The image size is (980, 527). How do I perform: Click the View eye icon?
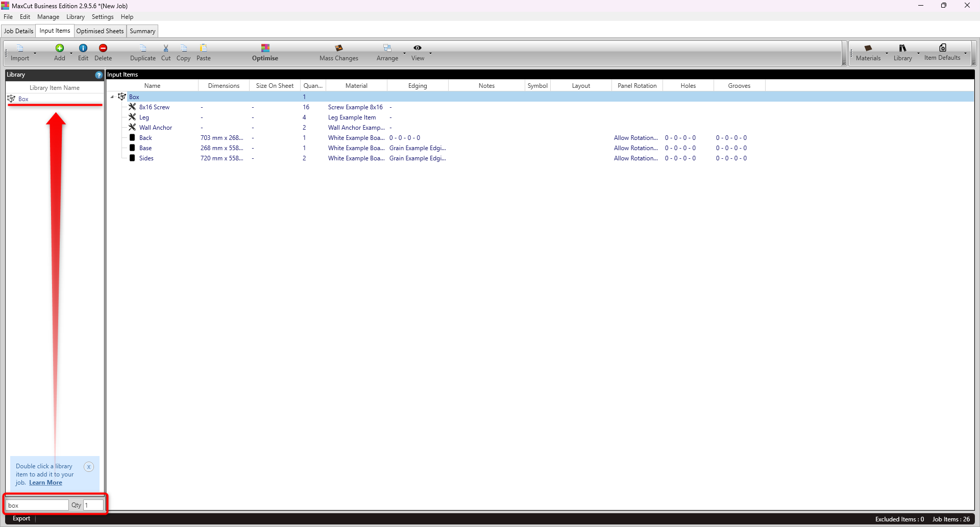click(x=418, y=48)
